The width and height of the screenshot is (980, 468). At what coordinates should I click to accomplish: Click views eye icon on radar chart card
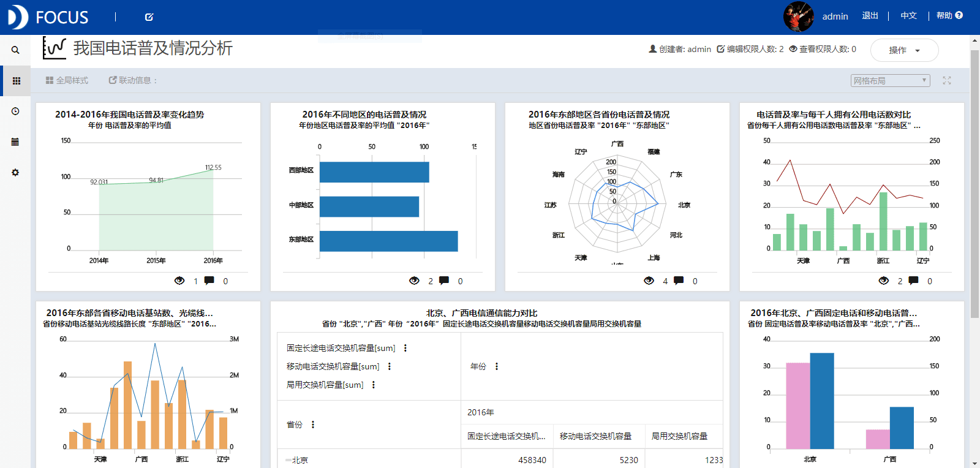pos(649,281)
